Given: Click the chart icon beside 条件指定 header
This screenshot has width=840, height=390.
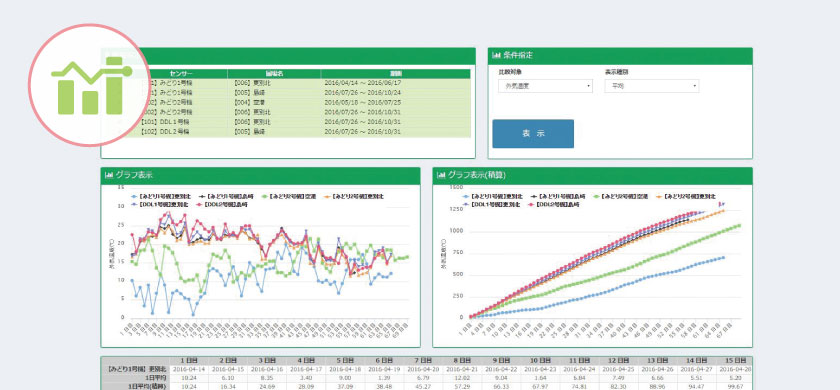Looking at the screenshot, I should click(x=497, y=55).
